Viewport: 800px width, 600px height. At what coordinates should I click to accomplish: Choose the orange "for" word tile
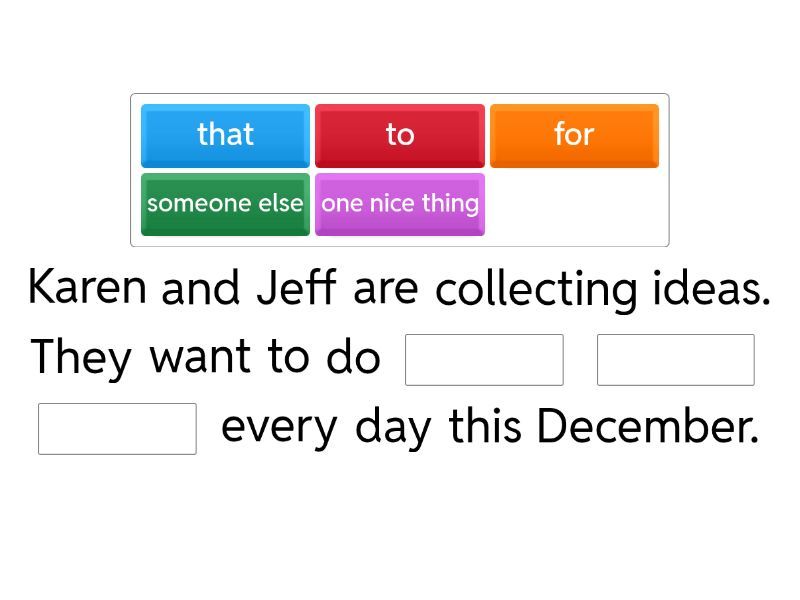[574, 135]
